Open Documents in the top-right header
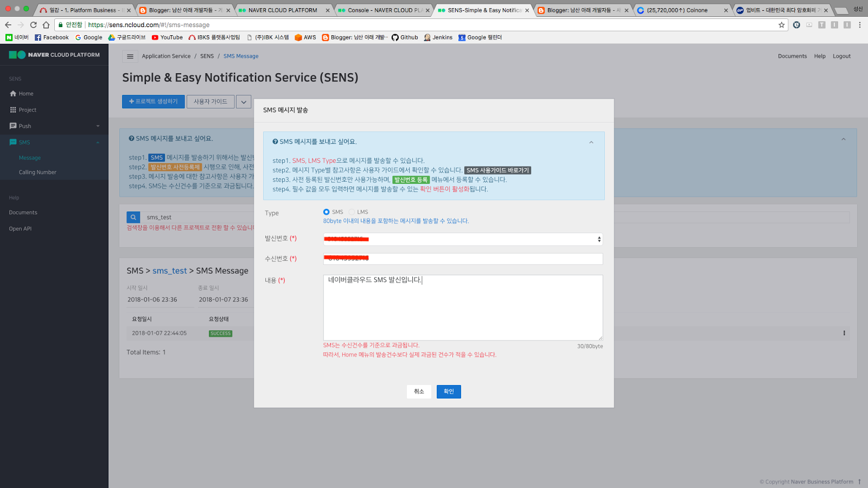Screen dimensions: 868x488 click(x=792, y=56)
